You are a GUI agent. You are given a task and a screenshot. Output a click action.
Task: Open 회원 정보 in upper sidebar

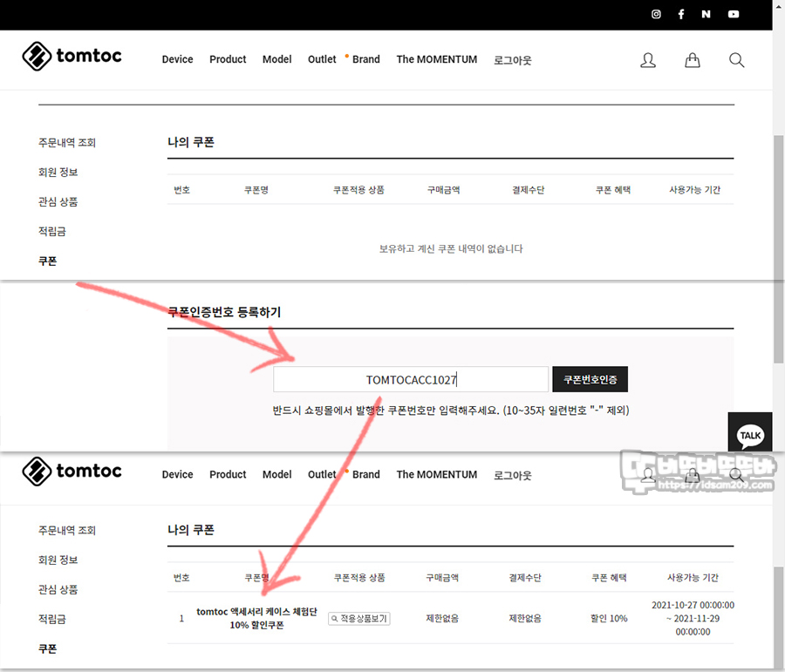(x=58, y=172)
